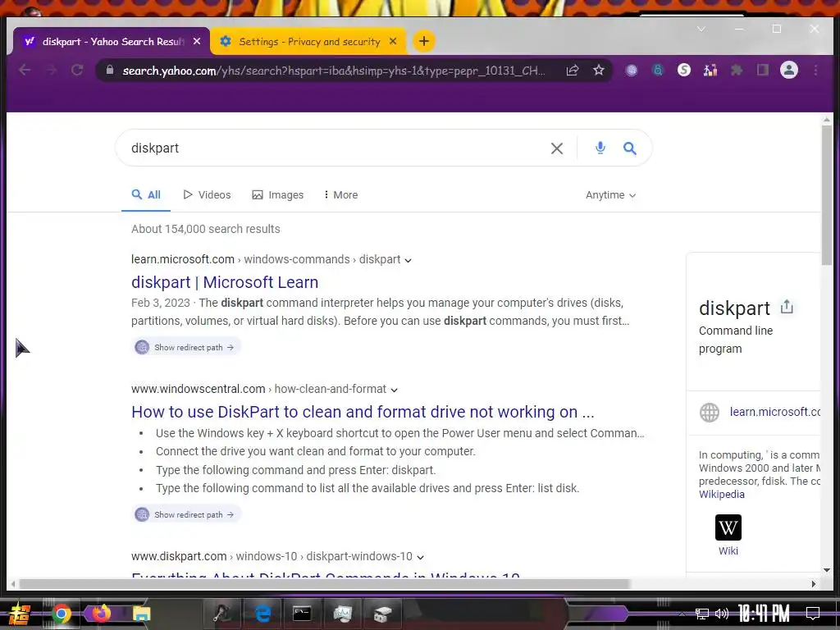Image resolution: width=840 pixels, height=630 pixels.
Task: Click the browser forward arrow
Action: click(51, 71)
